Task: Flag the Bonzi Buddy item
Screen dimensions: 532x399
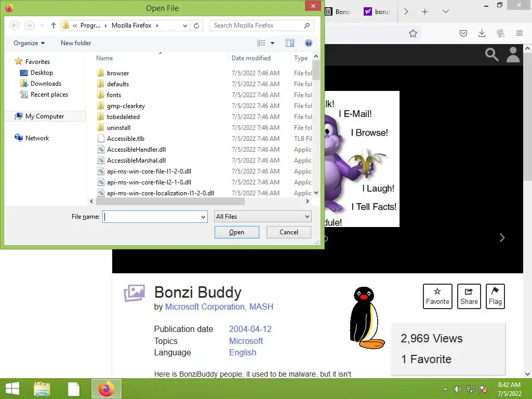Action: (x=495, y=296)
